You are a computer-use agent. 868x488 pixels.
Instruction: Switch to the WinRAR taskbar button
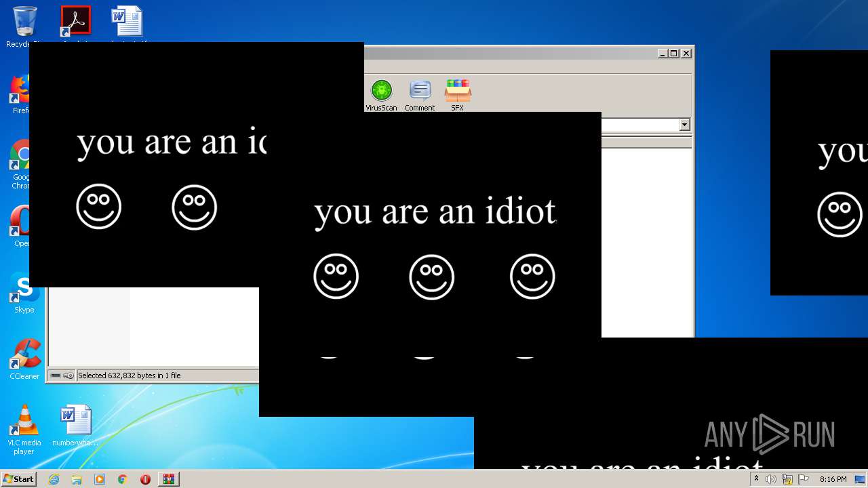(168, 479)
